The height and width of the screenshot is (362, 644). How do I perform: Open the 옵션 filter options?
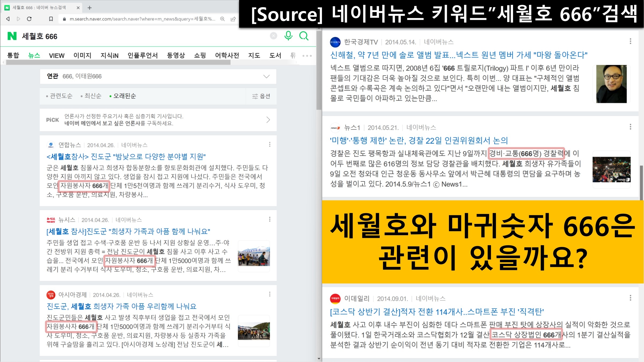coord(261,96)
